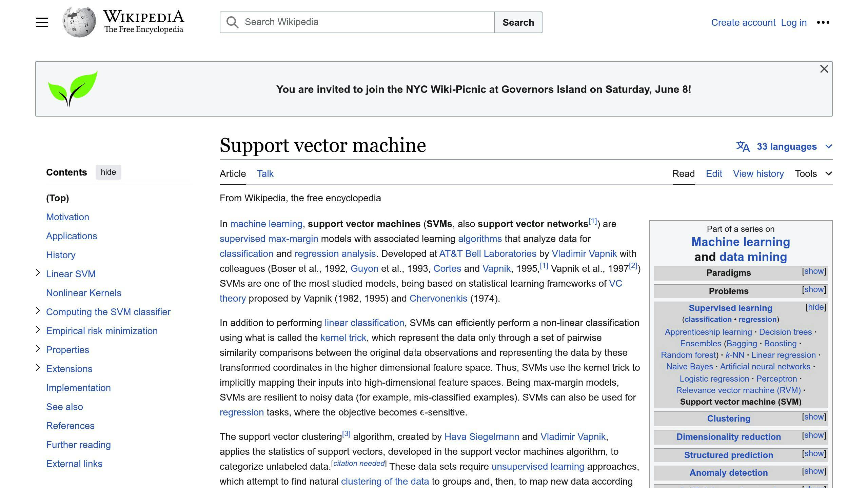868x488 pixels.
Task: Show the Anomaly detection section
Action: [814, 471]
